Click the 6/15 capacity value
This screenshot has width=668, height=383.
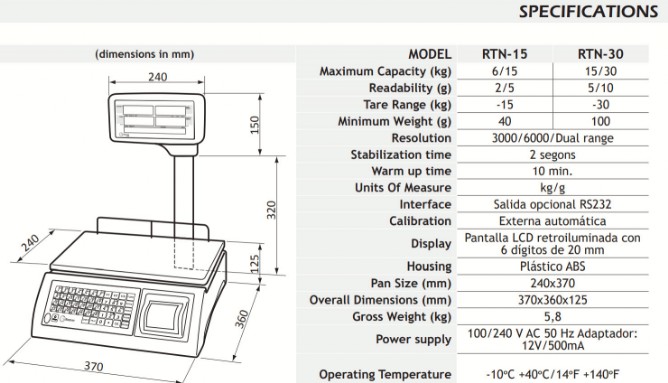tap(504, 71)
